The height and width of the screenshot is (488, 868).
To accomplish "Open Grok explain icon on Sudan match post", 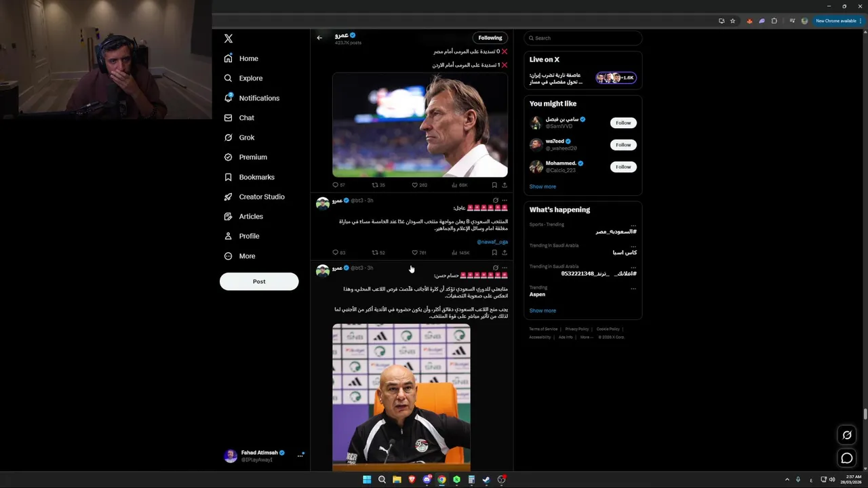I will [496, 201].
